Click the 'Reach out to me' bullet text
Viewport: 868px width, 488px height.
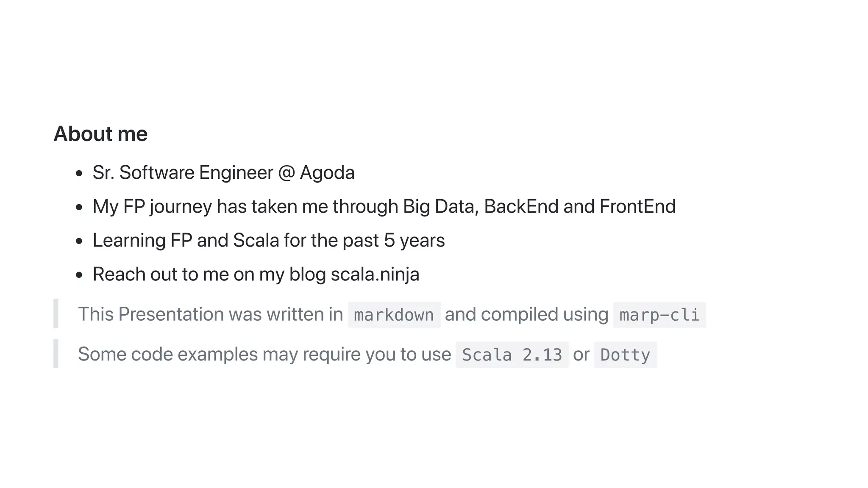256,274
